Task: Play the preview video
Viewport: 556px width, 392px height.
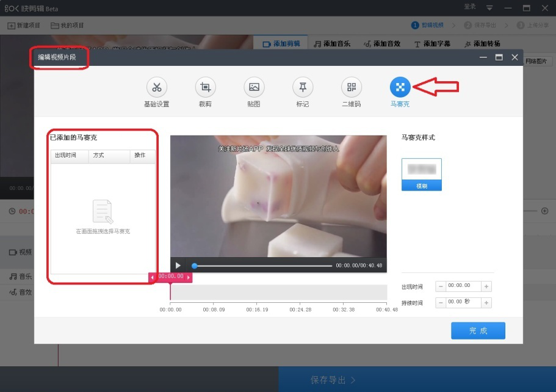Action: (178, 266)
